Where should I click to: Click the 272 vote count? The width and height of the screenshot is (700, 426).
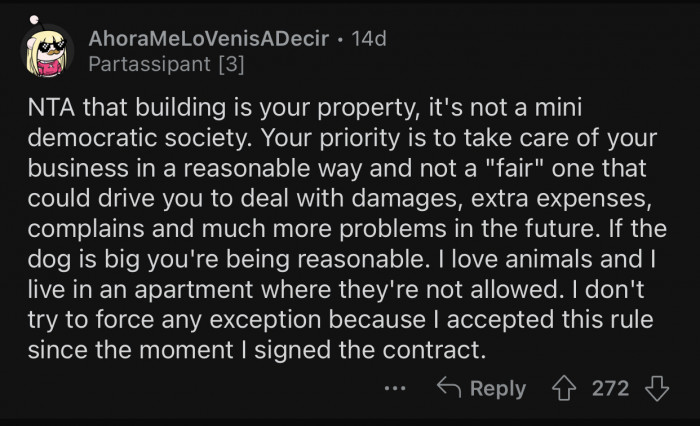[x=610, y=388]
